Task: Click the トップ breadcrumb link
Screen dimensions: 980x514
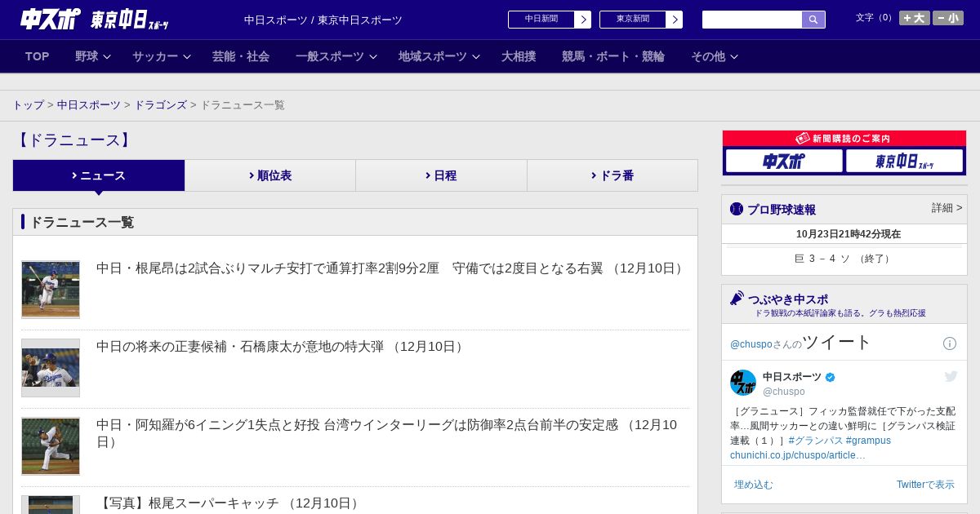Action: pyautogui.click(x=29, y=105)
